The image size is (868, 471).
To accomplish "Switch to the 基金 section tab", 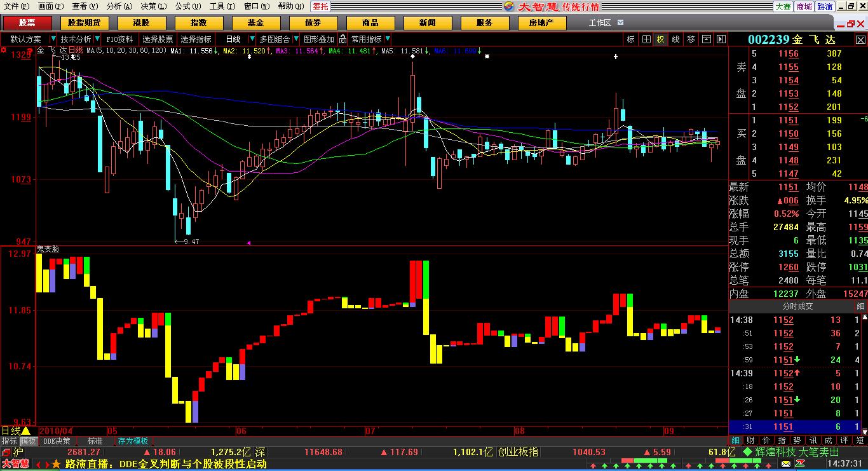I will tap(255, 23).
